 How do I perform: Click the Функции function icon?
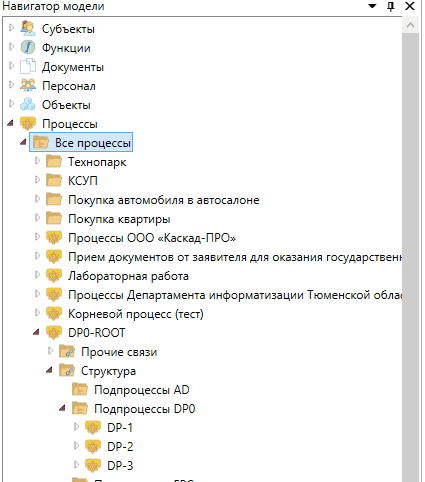click(28, 47)
